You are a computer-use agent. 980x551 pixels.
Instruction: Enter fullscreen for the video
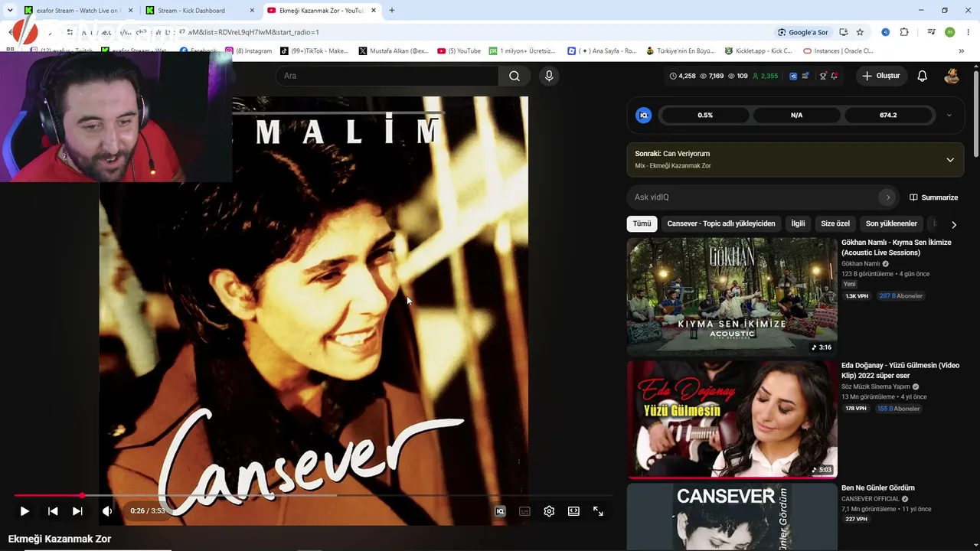coord(598,511)
